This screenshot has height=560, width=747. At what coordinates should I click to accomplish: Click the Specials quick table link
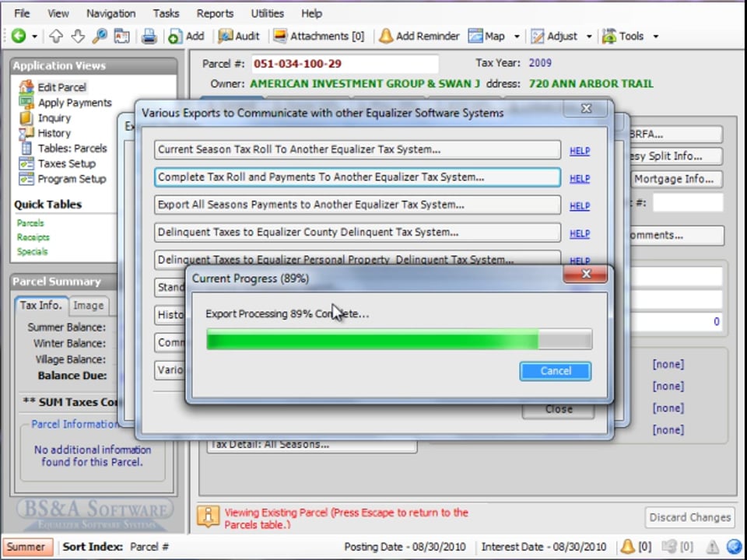[32, 251]
